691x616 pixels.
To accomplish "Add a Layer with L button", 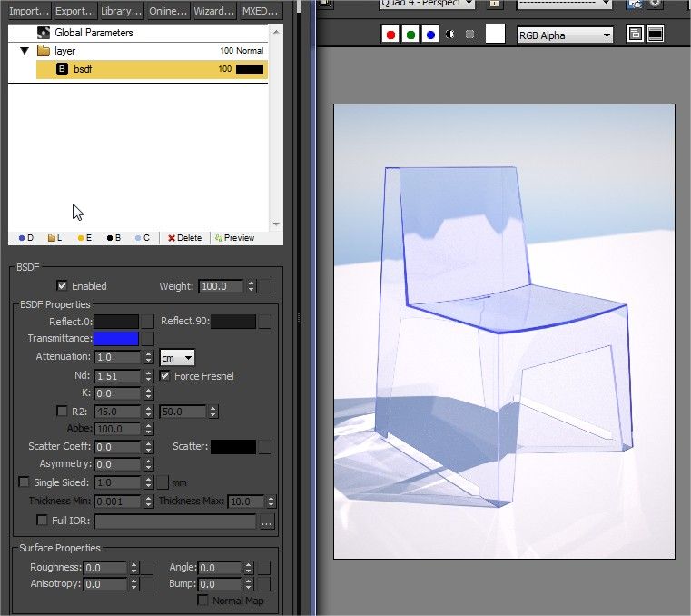I will coord(54,238).
